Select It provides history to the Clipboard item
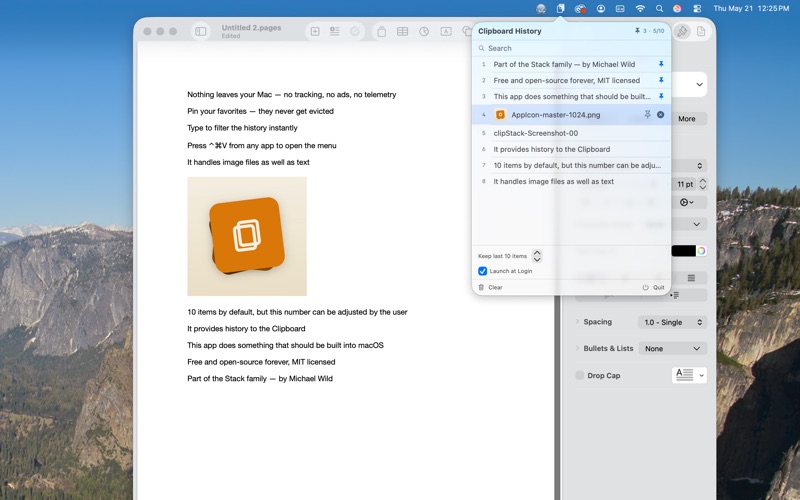This screenshot has width=800, height=500. point(571,149)
